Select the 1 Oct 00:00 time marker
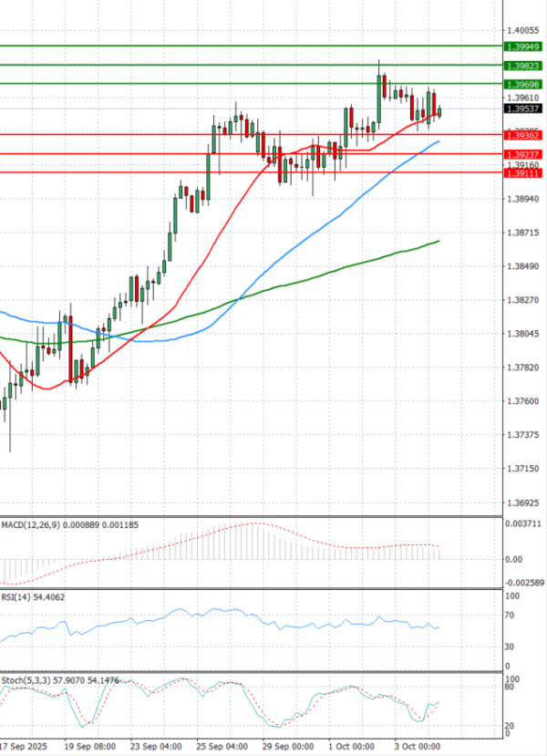This screenshot has height=756, width=547. pos(351,744)
